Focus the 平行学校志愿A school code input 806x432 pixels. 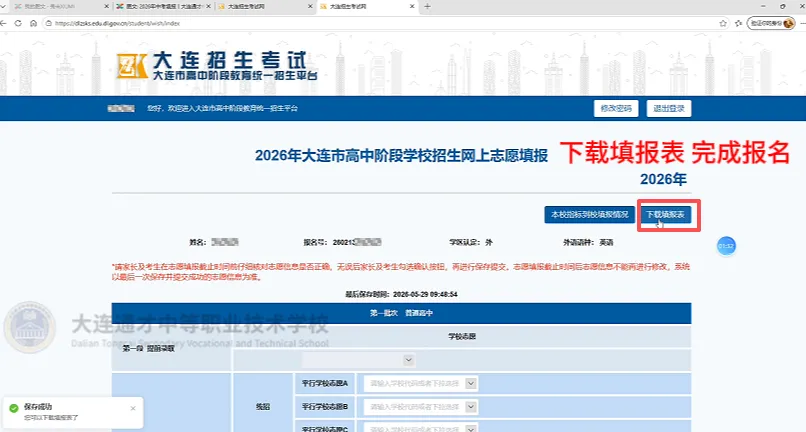420,383
